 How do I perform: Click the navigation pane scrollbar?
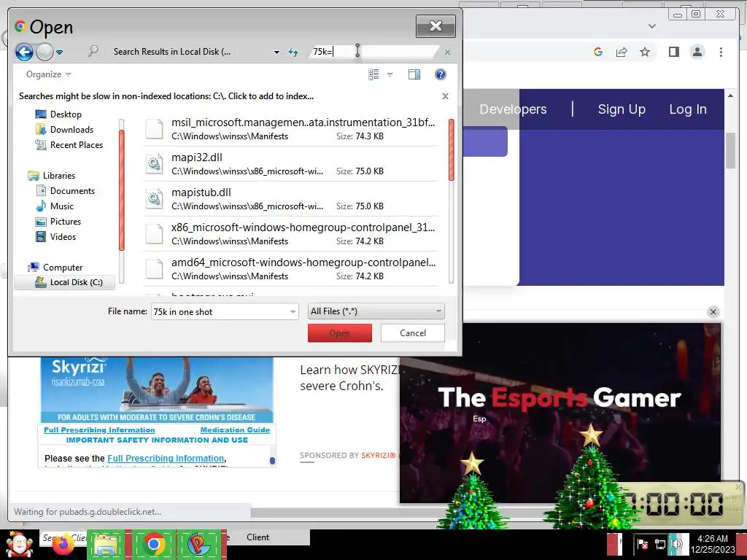tap(122, 190)
